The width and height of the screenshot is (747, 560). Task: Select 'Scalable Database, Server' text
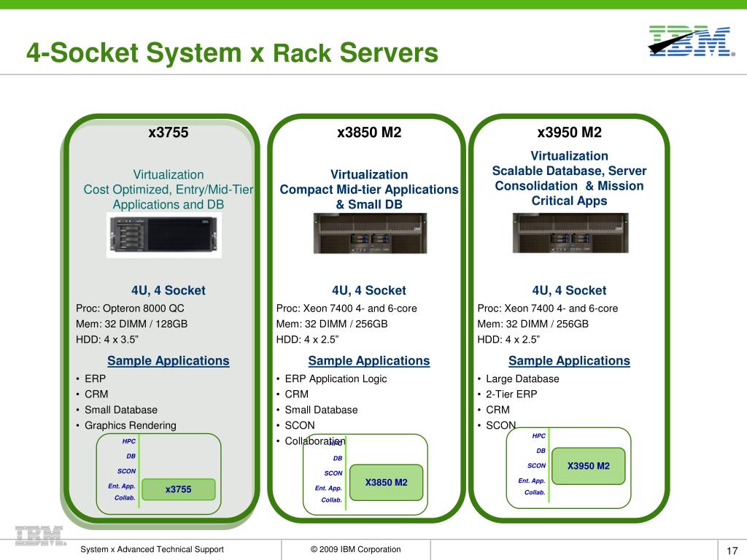(x=569, y=171)
